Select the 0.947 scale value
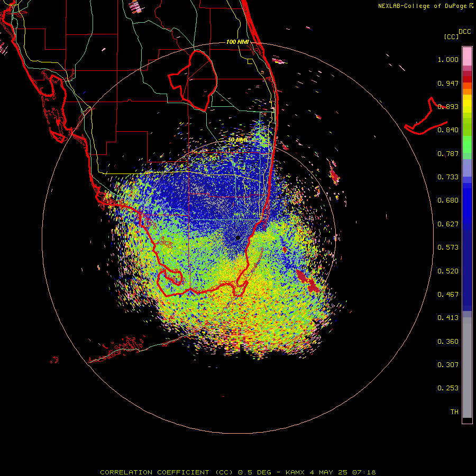The image size is (476, 476). click(x=448, y=83)
